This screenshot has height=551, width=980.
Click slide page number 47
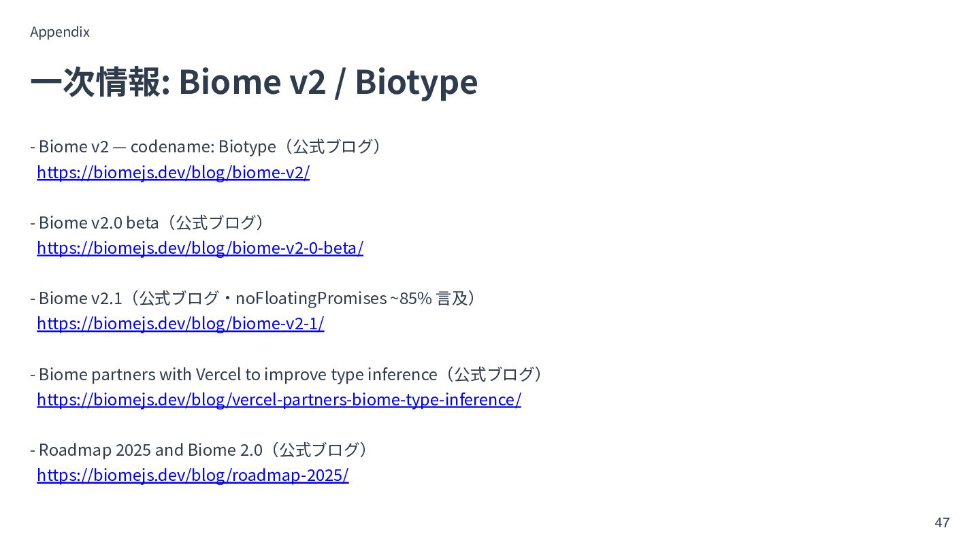click(942, 522)
